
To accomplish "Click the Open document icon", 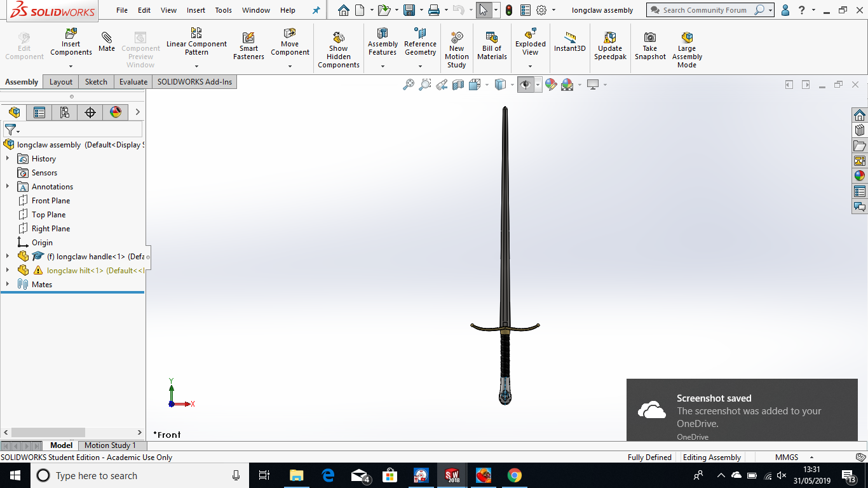I will point(383,10).
